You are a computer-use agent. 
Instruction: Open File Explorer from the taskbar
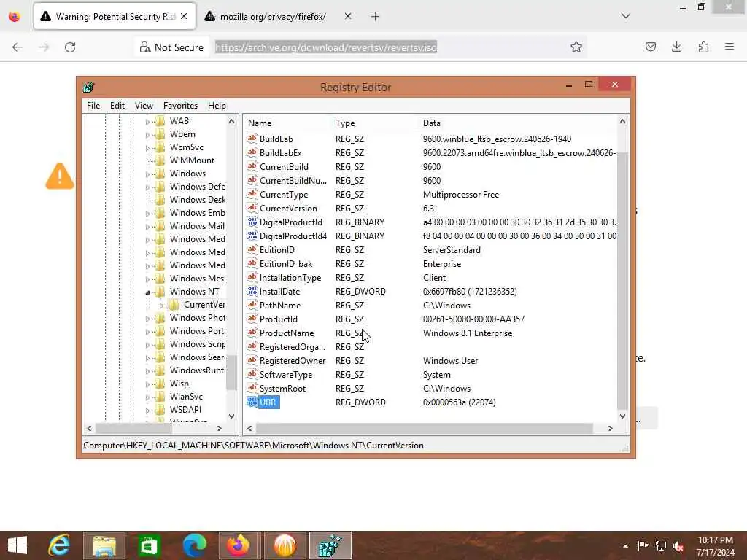(104, 545)
